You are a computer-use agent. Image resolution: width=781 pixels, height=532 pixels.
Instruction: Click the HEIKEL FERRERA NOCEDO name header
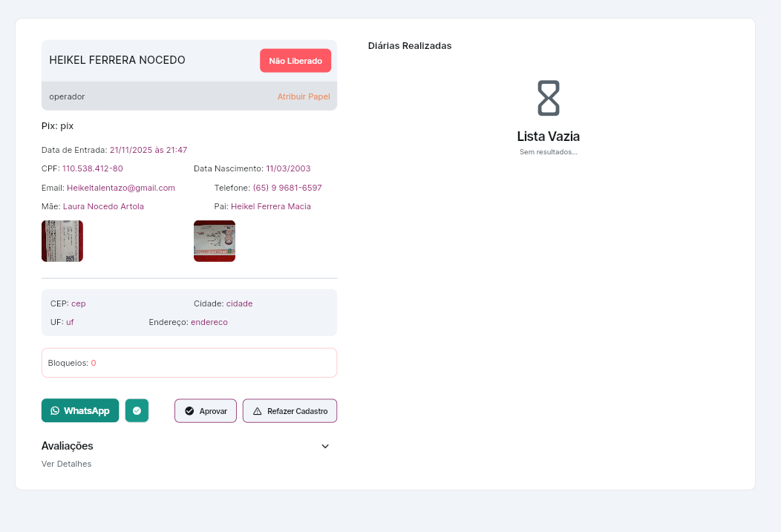coord(117,60)
